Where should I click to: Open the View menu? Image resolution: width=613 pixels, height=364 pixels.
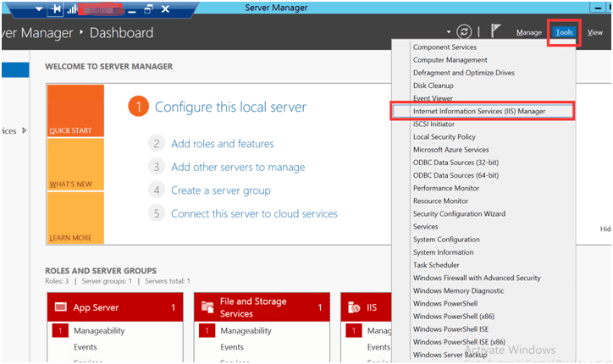[594, 32]
